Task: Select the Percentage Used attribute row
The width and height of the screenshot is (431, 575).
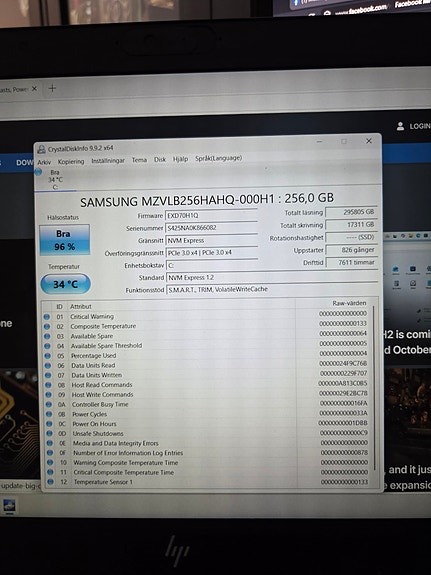Action: (206, 355)
